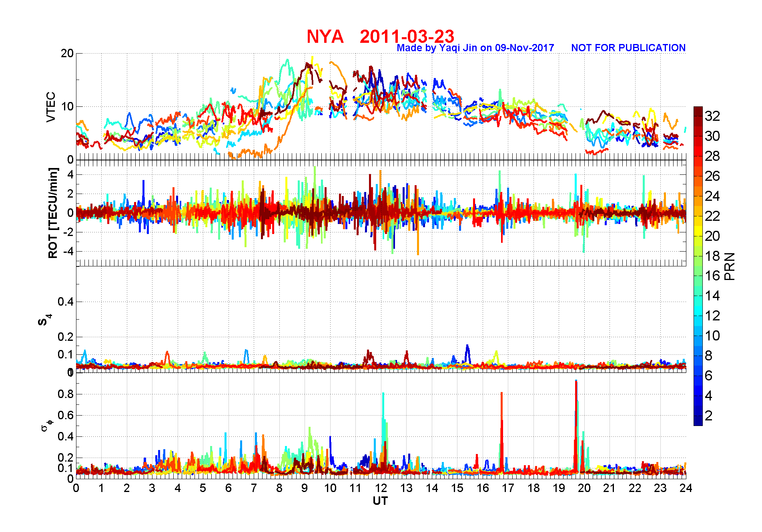This screenshot has width=762, height=532.
Task: Click x-axis tick label 7
Action: [254, 488]
